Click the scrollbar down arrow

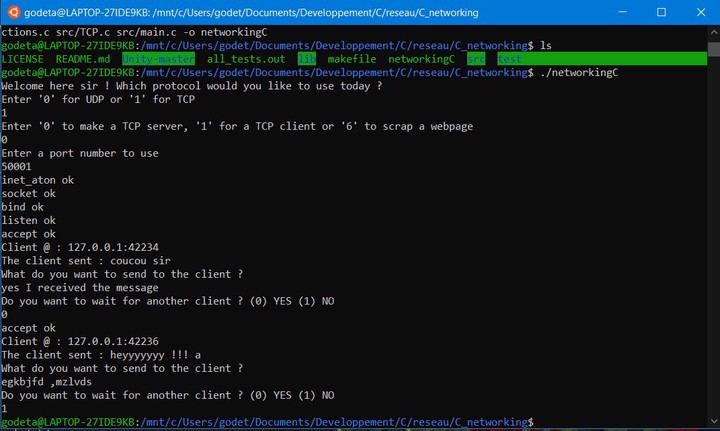(714, 421)
